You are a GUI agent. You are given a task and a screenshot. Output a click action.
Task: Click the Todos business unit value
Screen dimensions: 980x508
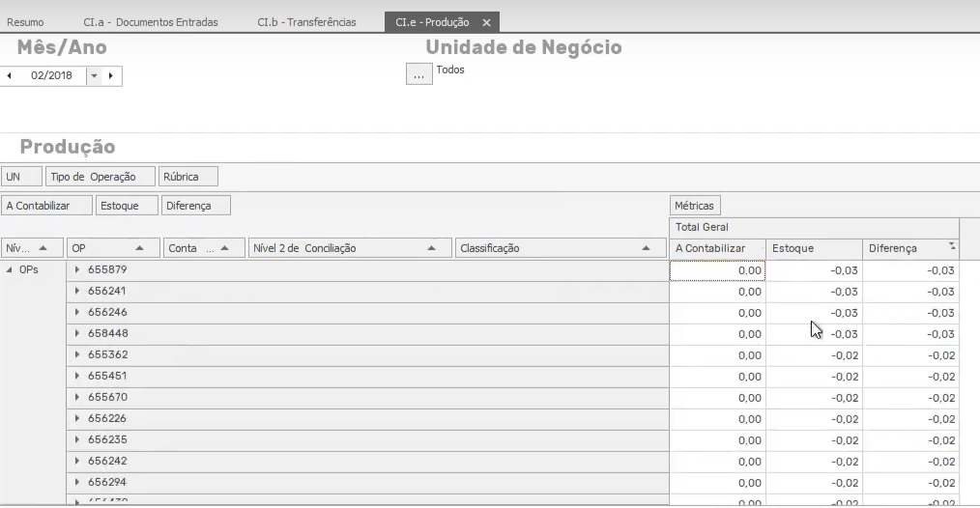(450, 70)
